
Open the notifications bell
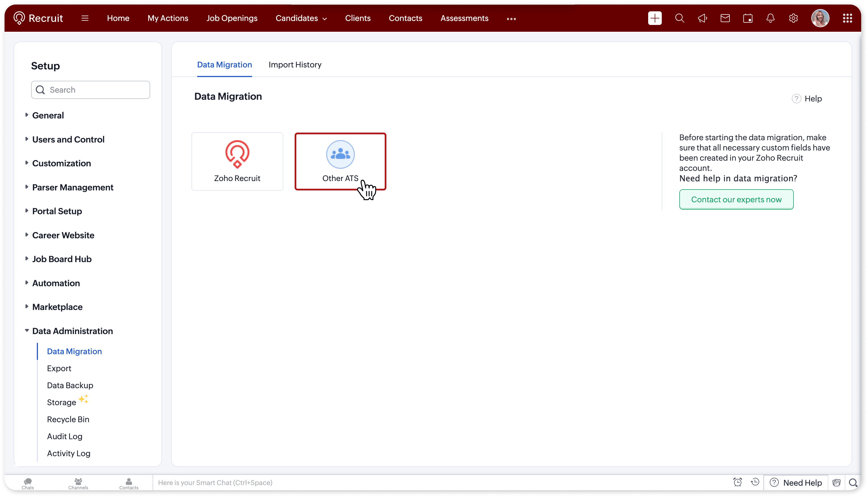click(770, 18)
